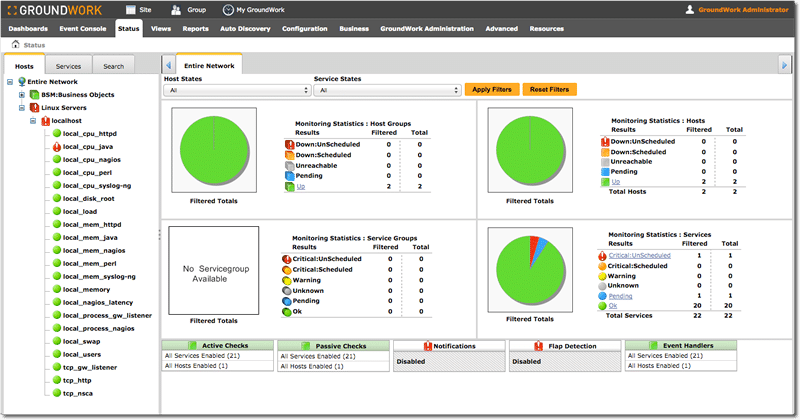Click the red critical icon beside local_cpu_java
Screen dimensions: 800x420
57,147
